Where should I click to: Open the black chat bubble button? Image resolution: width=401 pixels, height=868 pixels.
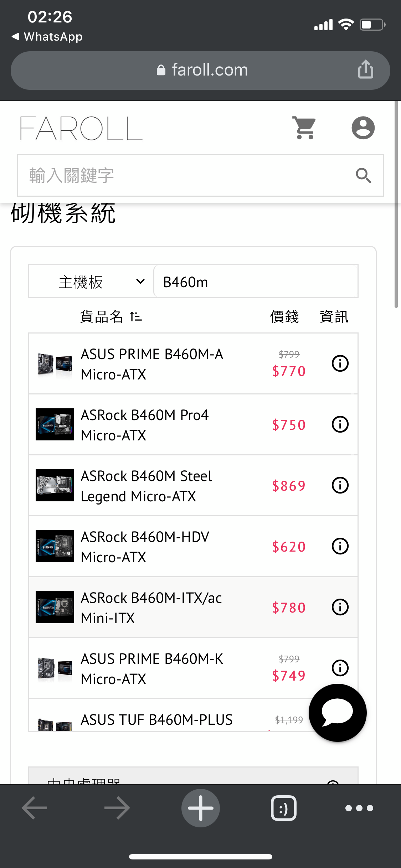(337, 713)
